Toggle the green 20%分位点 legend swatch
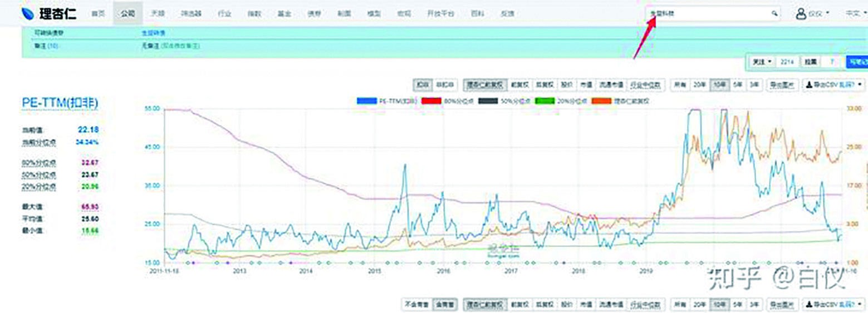The image size is (868, 313). (x=545, y=101)
